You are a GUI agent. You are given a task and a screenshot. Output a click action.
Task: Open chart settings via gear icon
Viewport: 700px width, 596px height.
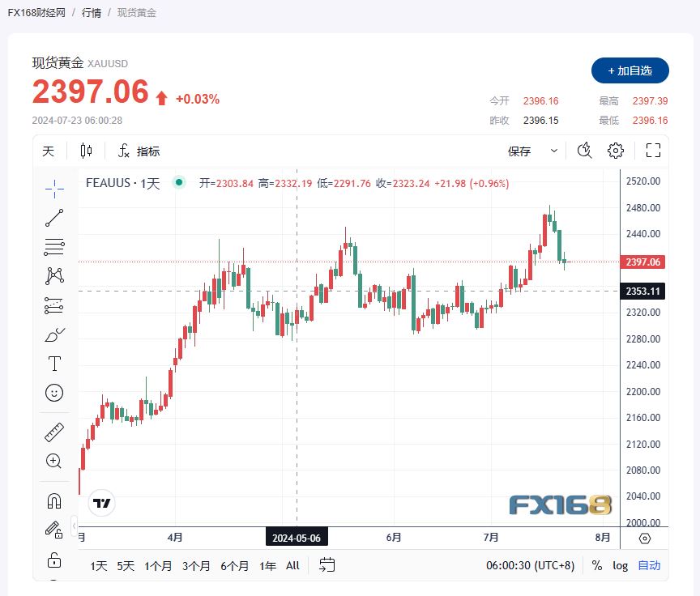[x=615, y=151]
